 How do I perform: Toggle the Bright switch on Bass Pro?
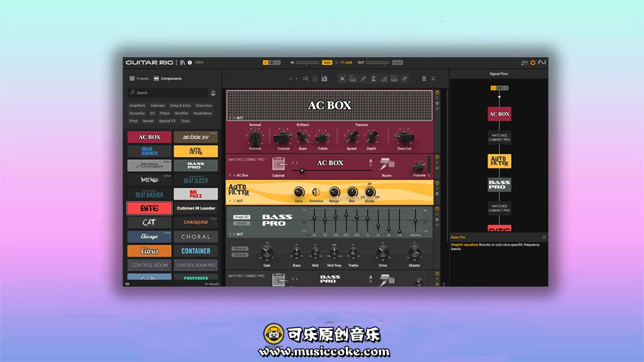click(x=241, y=223)
